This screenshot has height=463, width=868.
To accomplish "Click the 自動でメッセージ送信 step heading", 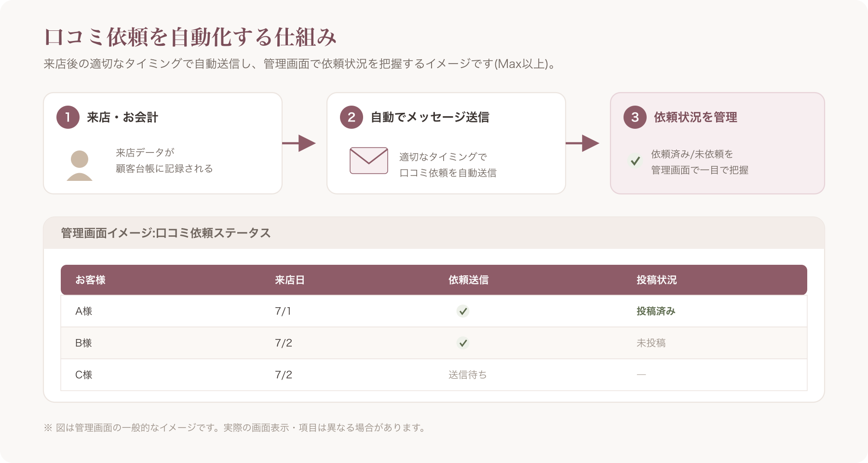I will point(430,117).
